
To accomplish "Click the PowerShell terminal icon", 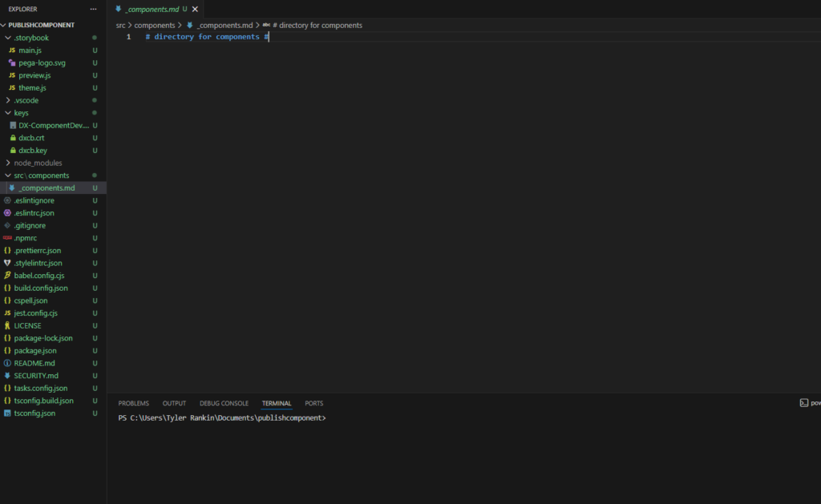I will [803, 403].
